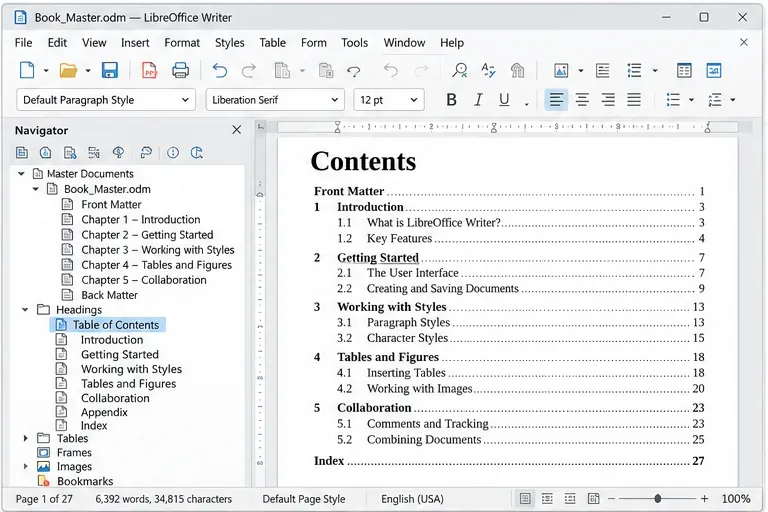Viewport: 768px width, 512px height.
Task: Open the Styles menu
Action: (229, 43)
